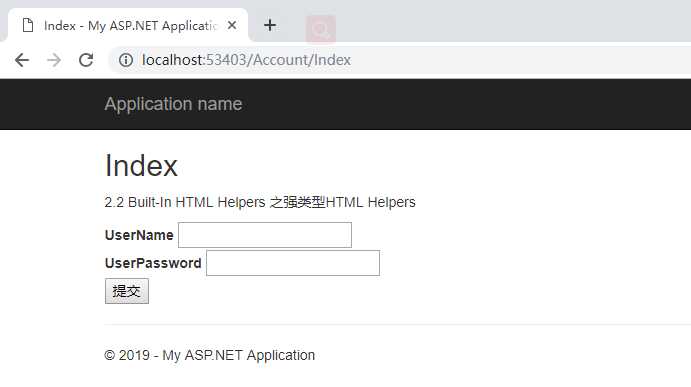
Task: Select the Index - My ASP.NET Application tab
Action: (x=128, y=25)
